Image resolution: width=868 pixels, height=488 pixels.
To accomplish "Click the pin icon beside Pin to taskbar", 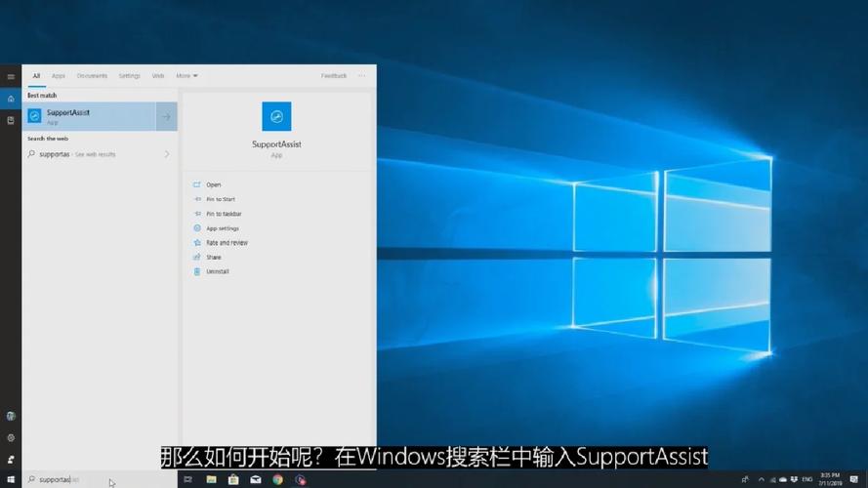I will (196, 214).
